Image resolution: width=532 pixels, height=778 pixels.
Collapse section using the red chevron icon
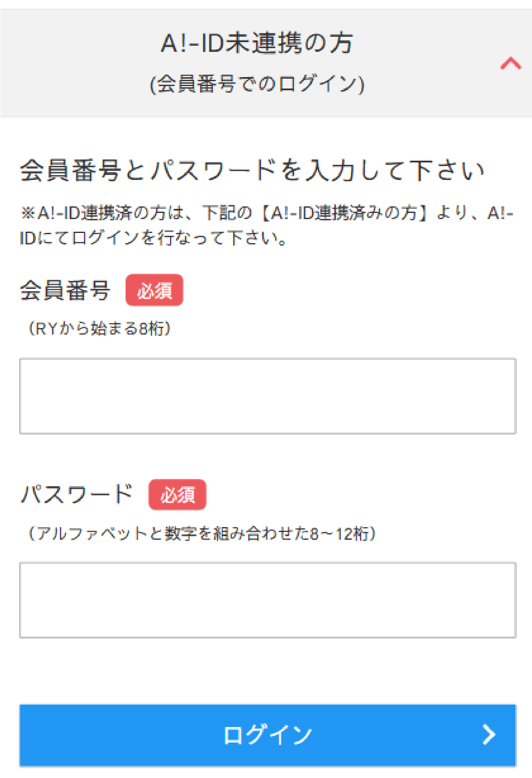[x=510, y=64]
